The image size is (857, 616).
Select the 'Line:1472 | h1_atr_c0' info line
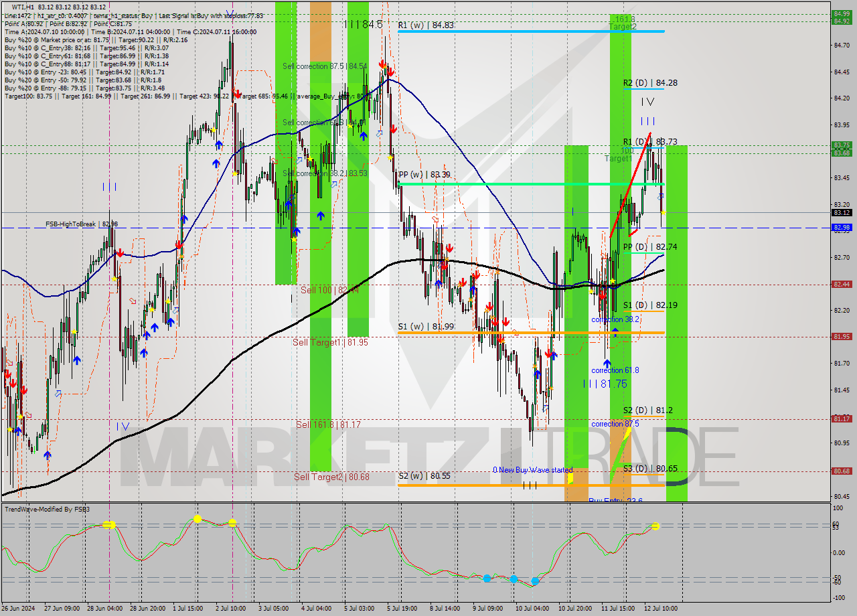[134, 15]
